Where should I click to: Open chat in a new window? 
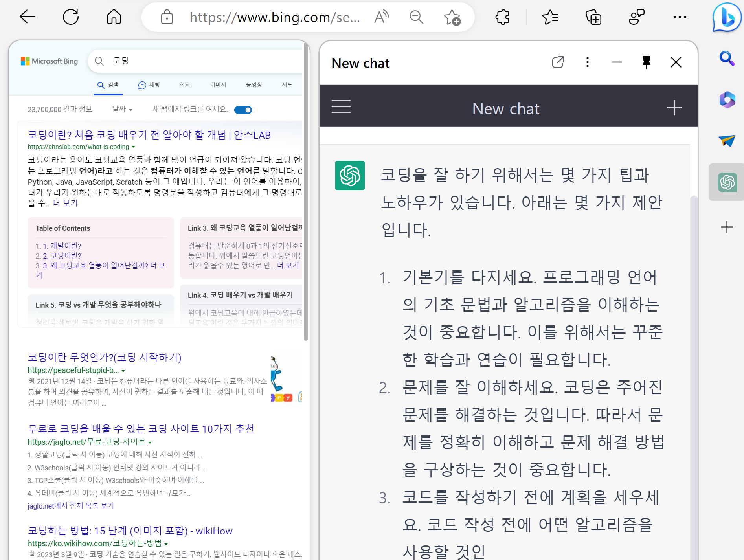click(x=558, y=62)
